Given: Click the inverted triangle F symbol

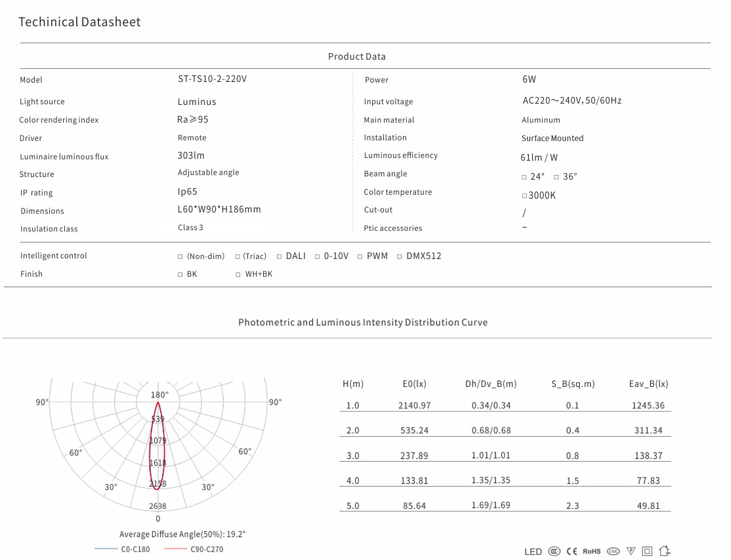Looking at the screenshot, I should 631,551.
